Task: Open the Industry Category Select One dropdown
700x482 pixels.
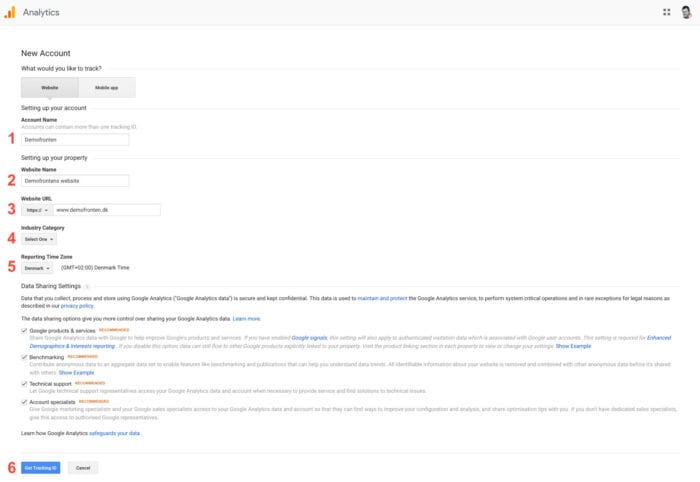Action: (x=39, y=239)
